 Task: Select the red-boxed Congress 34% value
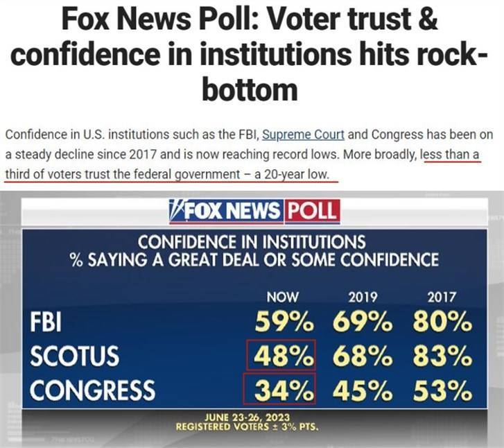(x=279, y=389)
